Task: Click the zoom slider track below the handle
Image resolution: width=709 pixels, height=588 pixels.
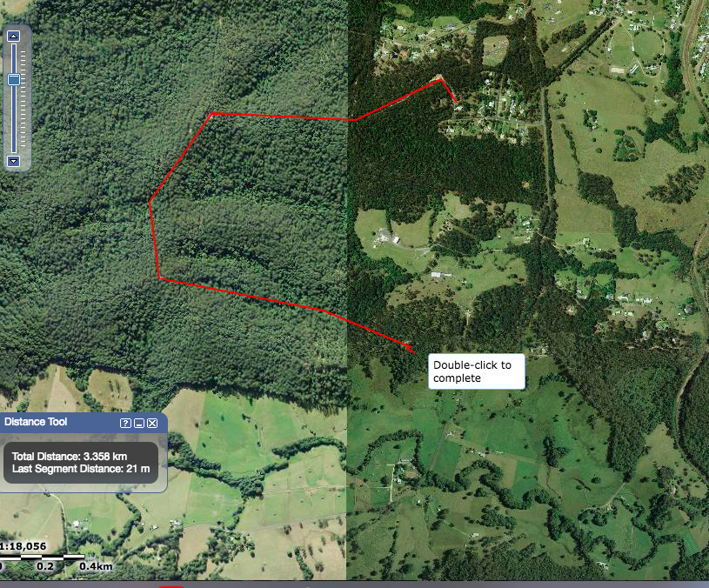Action: [x=13, y=122]
